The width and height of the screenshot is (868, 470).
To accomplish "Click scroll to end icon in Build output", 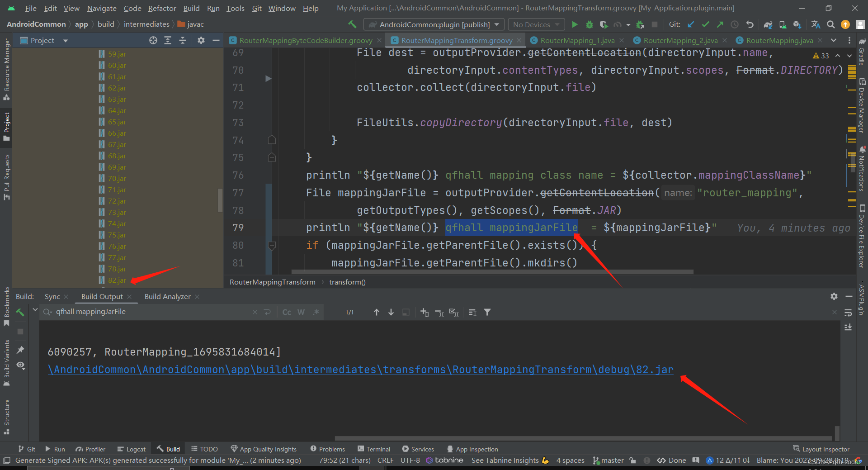I will (848, 327).
